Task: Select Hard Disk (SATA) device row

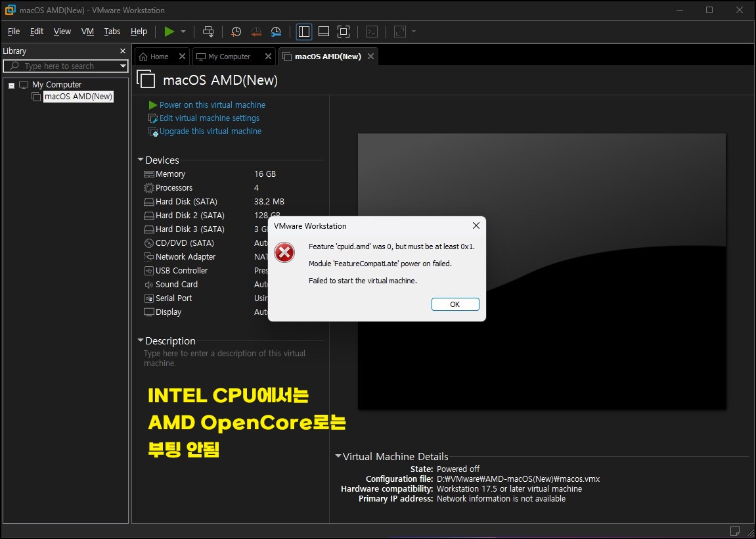Action: (x=233, y=202)
